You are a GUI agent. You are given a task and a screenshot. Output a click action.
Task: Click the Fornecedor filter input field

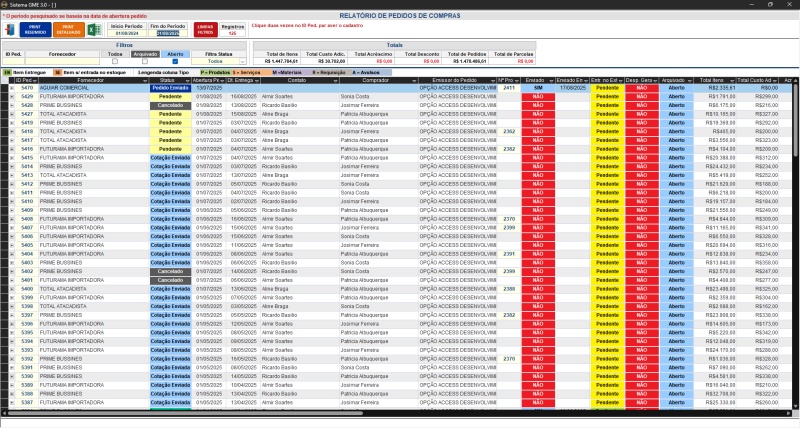coord(62,61)
